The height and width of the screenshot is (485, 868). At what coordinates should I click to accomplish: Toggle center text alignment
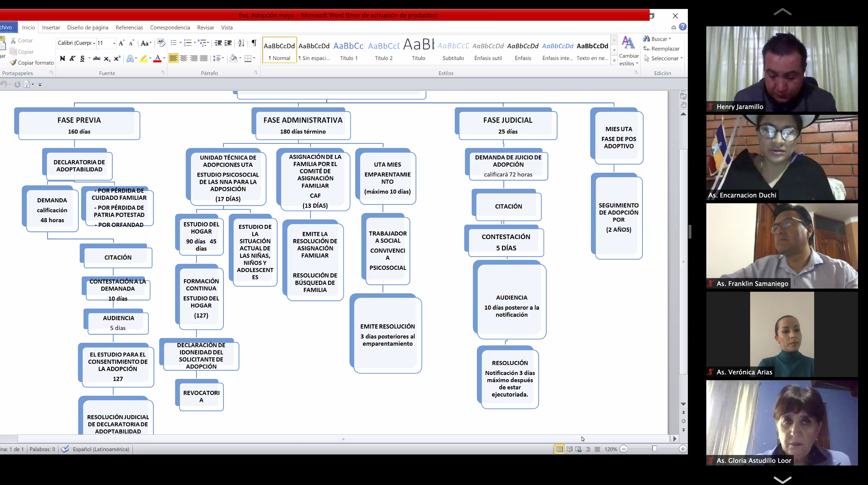[x=183, y=58]
